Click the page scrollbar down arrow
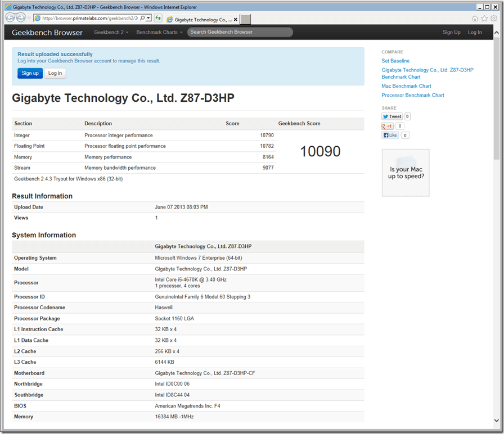Viewport: 504px width, 434px height. pos(497,420)
